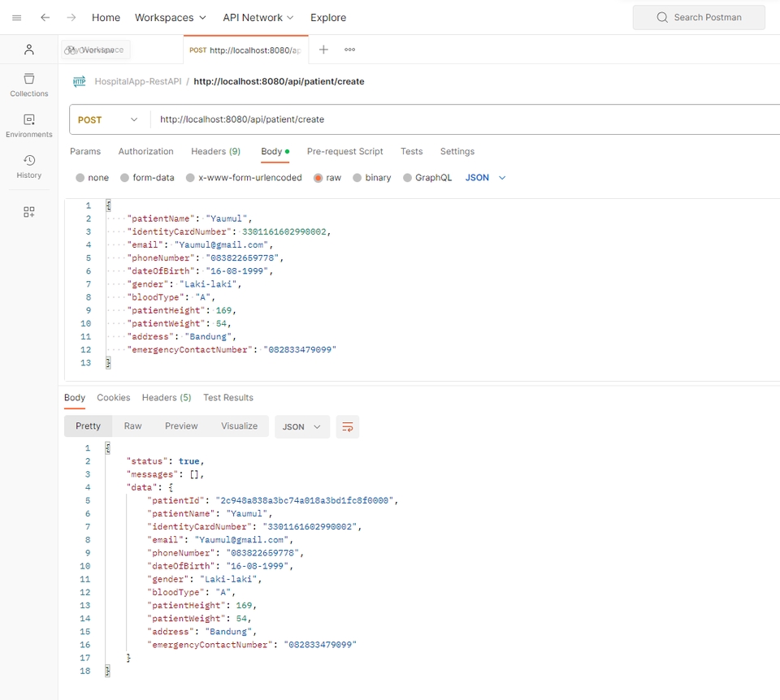
Task: Select the request Body tab
Action: point(275,152)
